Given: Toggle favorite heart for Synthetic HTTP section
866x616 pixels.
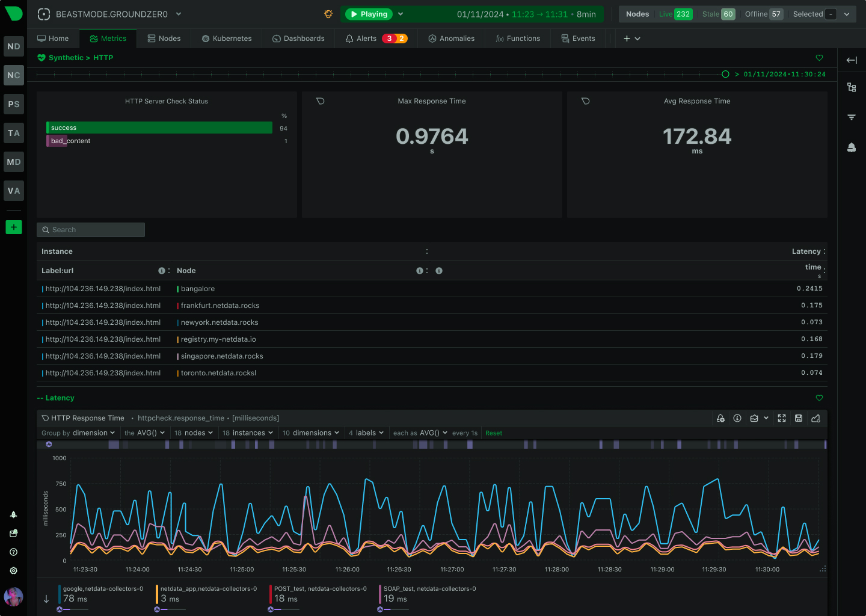Looking at the screenshot, I should 819,58.
